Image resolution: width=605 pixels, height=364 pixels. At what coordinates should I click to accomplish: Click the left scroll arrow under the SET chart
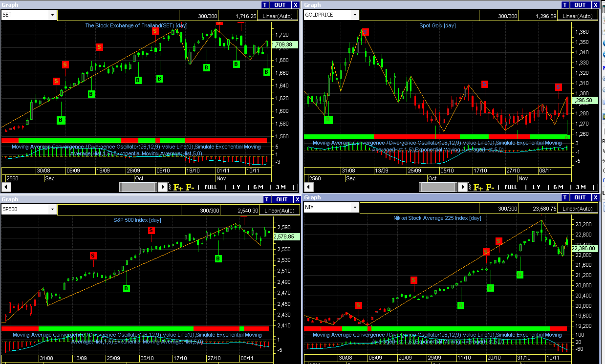(6, 187)
